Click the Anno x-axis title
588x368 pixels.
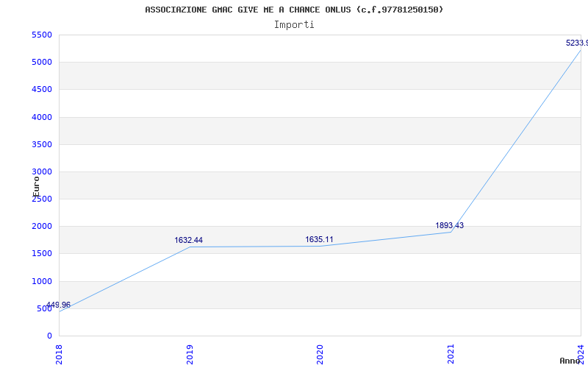tap(570, 361)
